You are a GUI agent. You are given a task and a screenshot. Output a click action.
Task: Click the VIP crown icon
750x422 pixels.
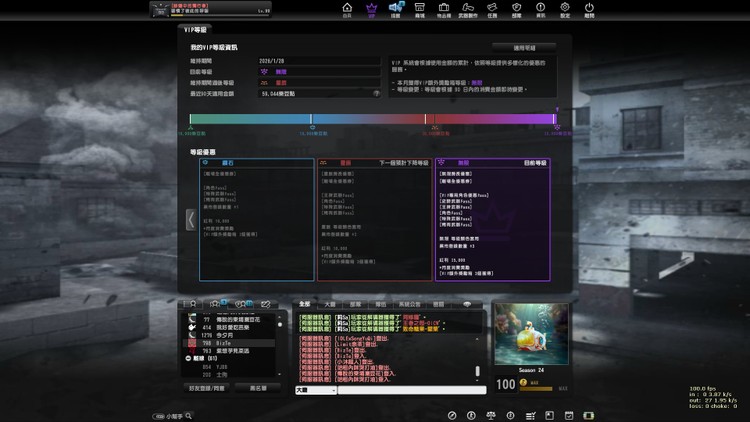tap(372, 10)
